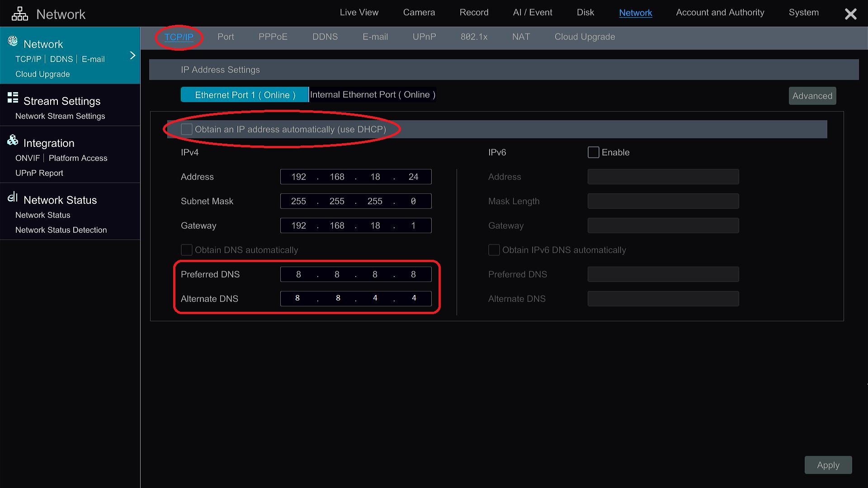Switch to the Internal Ethernet Port tab
Screen dimensions: 868x488
pyautogui.click(x=372, y=94)
